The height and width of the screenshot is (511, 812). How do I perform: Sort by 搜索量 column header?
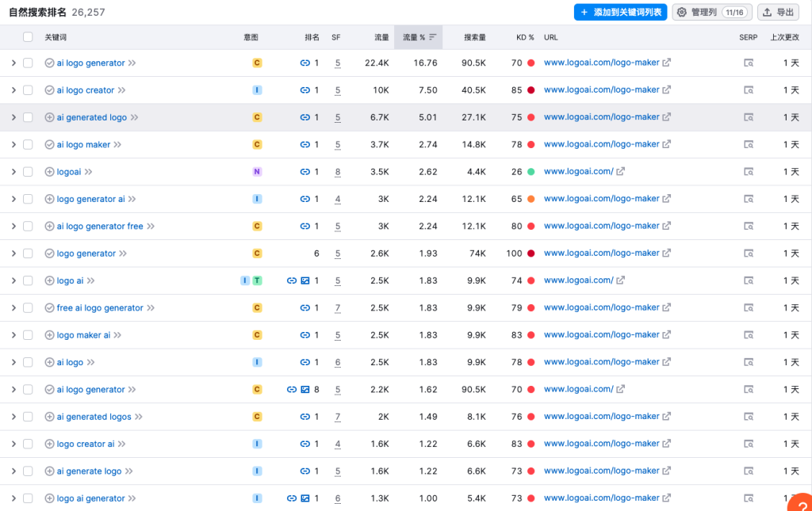tap(474, 37)
